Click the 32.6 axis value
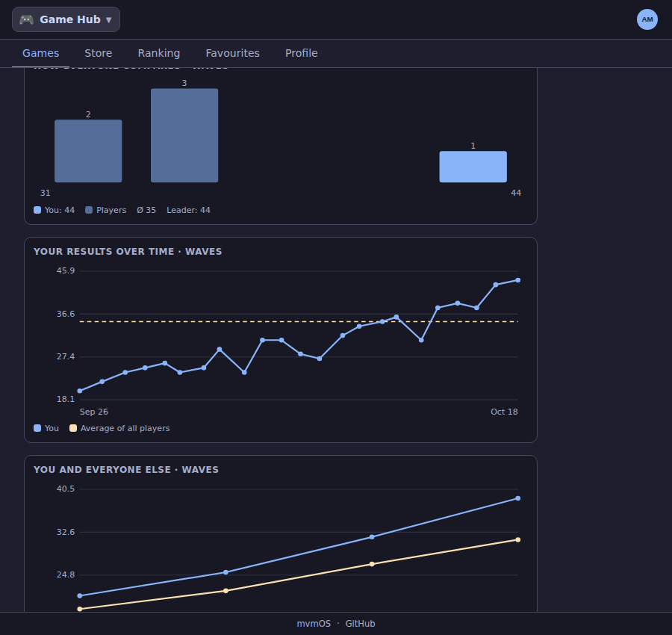The width and height of the screenshot is (672, 635). pos(66,532)
